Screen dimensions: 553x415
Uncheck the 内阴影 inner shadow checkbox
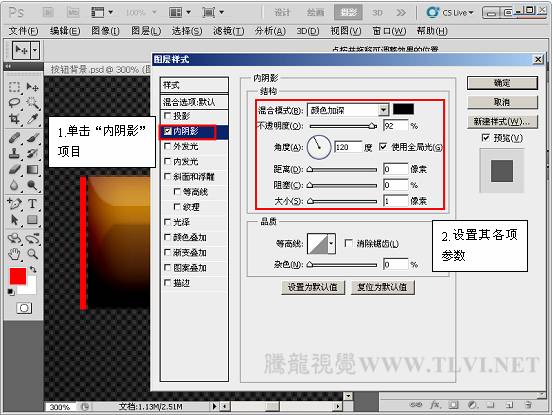(x=168, y=131)
